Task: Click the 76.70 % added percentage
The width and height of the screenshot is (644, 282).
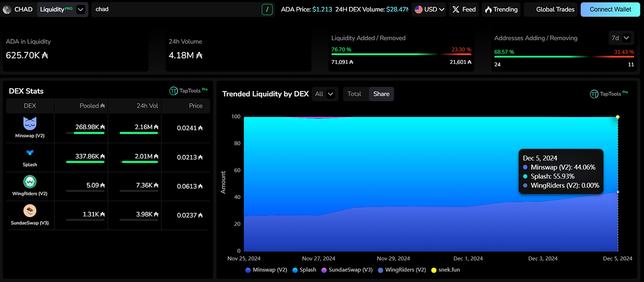Action: click(341, 49)
